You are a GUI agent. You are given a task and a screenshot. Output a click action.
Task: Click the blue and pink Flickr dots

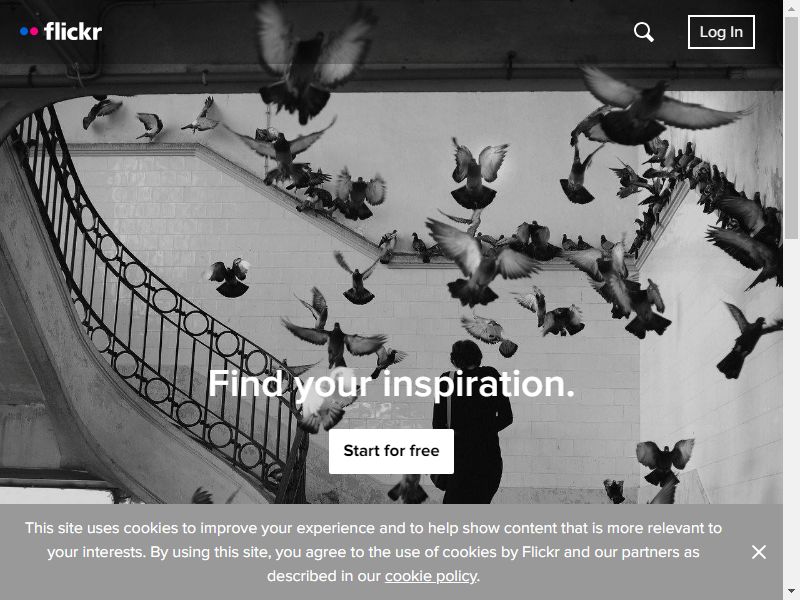click(29, 32)
